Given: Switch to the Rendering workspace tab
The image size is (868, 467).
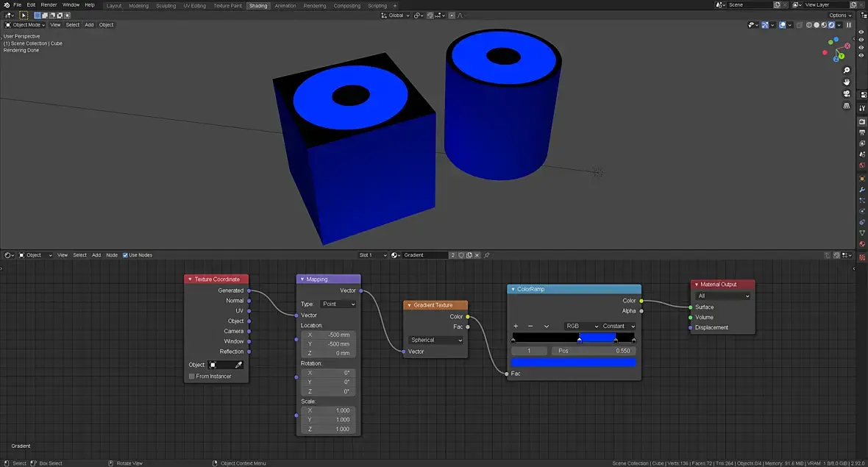Looking at the screenshot, I should (x=315, y=6).
